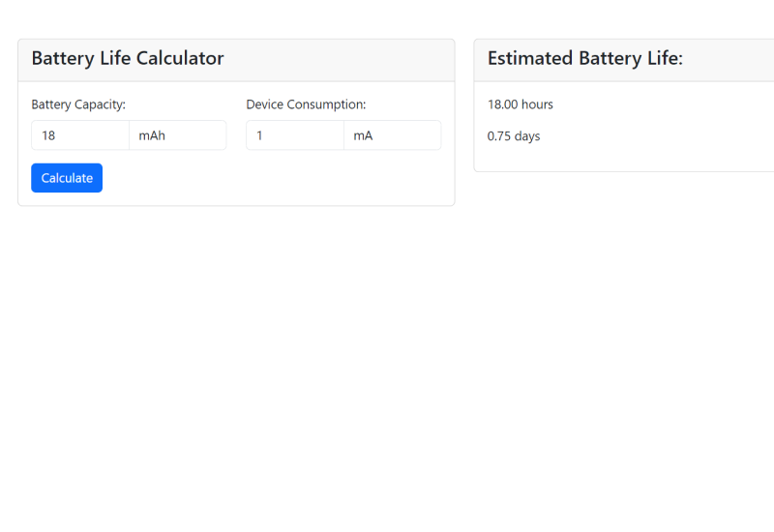Open the mAh unit dropdown
This screenshot has height=532, width=774.
(x=178, y=135)
